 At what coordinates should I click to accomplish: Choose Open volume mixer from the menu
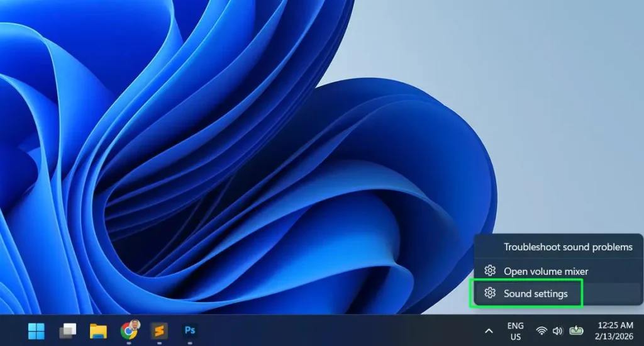tap(559, 271)
